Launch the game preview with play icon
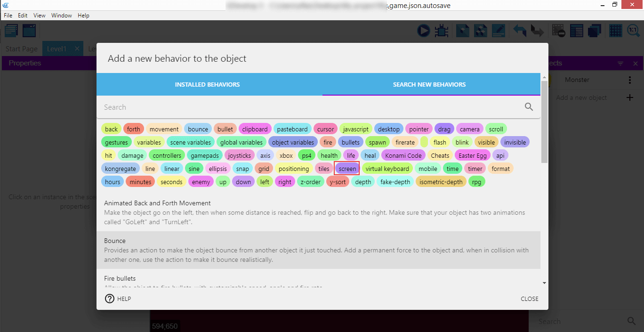Screen dimensions: 644x332 tap(424, 31)
